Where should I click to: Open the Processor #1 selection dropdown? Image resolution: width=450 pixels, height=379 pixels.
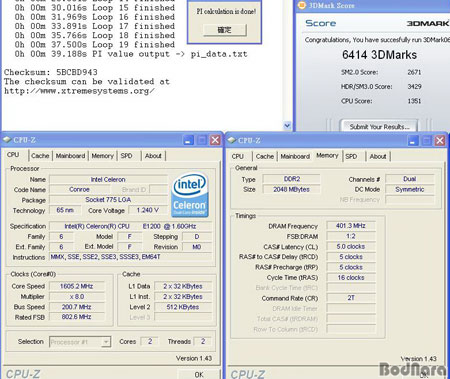pos(106,342)
